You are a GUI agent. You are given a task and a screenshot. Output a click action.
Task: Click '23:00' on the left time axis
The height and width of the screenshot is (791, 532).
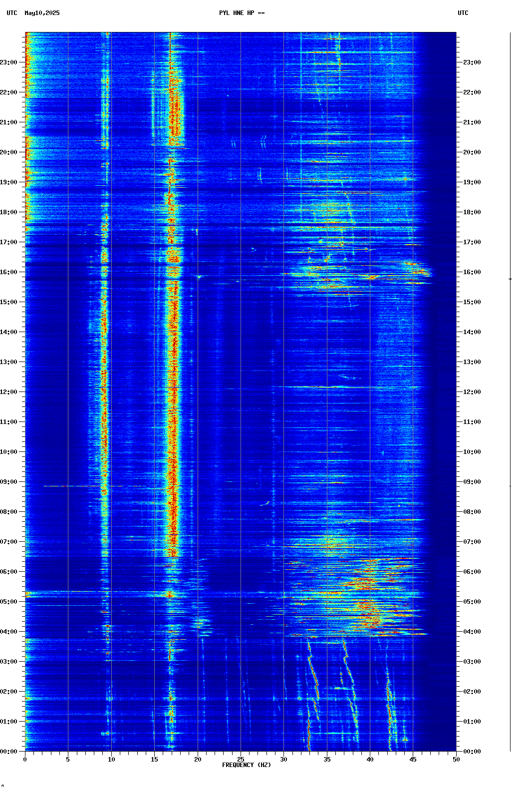[8, 62]
